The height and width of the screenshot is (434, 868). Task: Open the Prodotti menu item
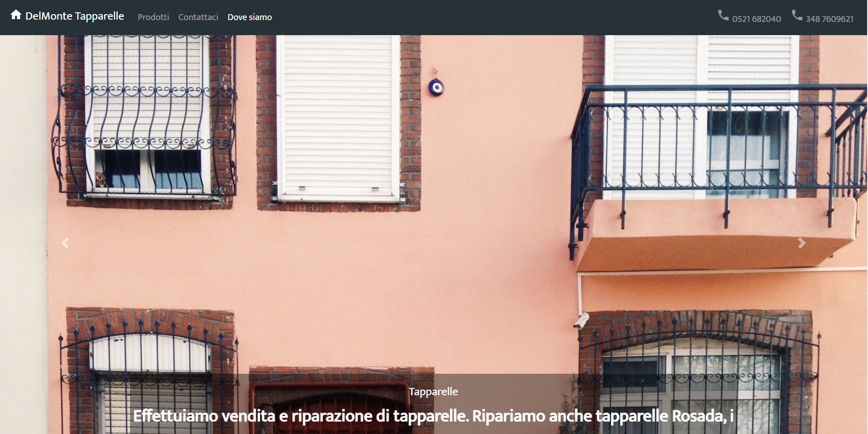[153, 17]
